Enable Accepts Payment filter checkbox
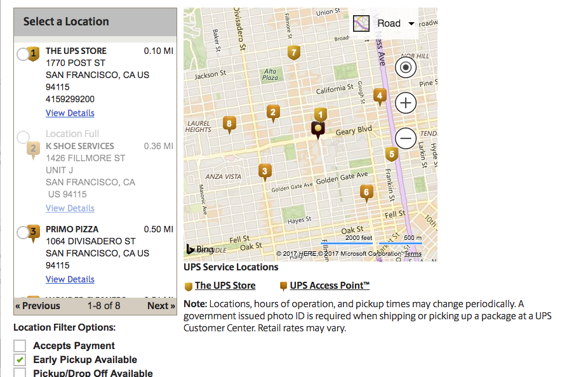 point(20,345)
